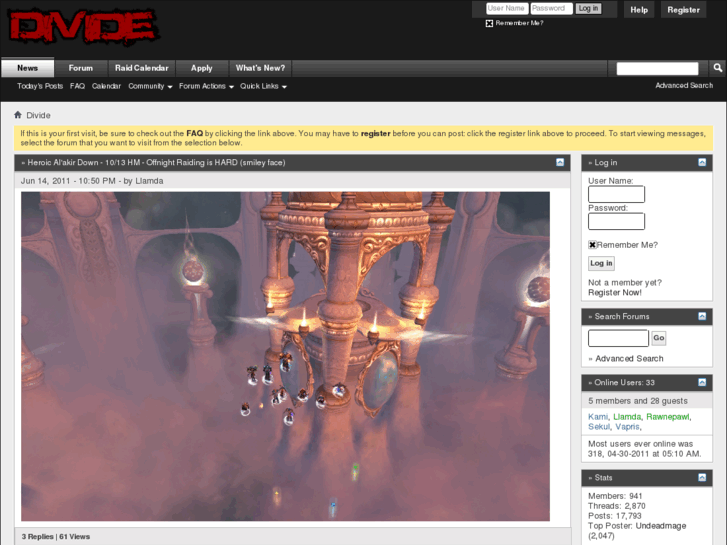Open the Community dropdown menu
Viewport: 727px width, 545px height.
pos(150,86)
